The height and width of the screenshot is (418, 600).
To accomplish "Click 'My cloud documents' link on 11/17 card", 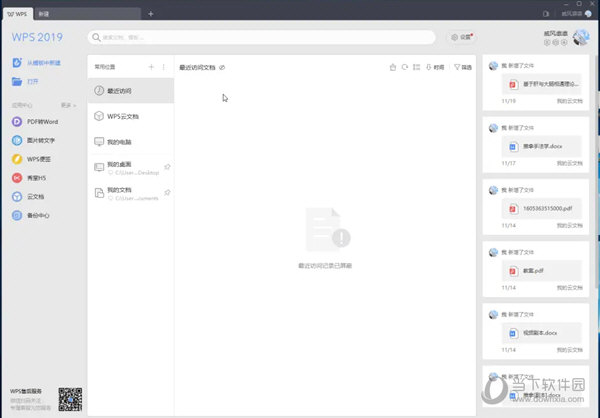I will 569,163.
